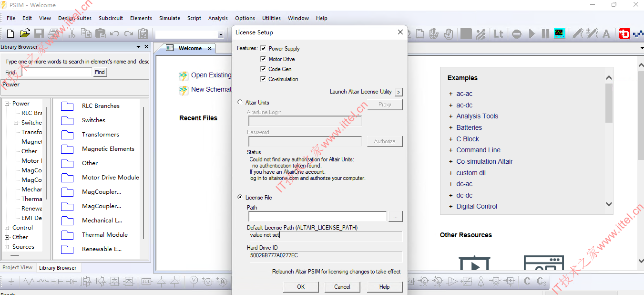The image size is (644, 295).
Task: Click the Redo toolbar icon
Action: (129, 34)
